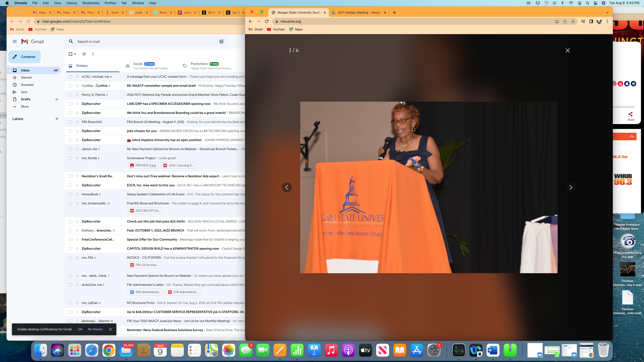The height and width of the screenshot is (362, 644).
Task: Open Gmail main menu hamburger icon
Action: tap(14, 42)
